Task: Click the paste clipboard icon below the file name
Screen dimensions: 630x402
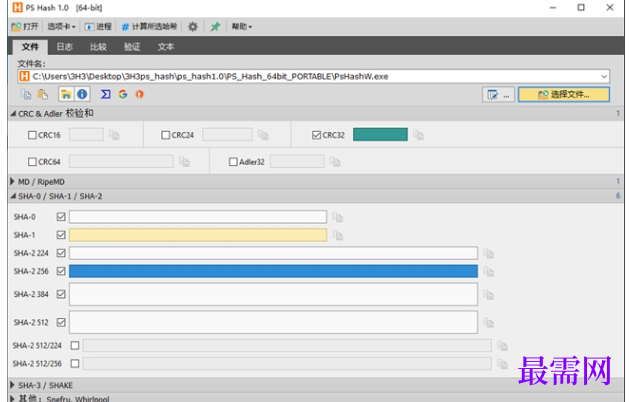Action: point(43,94)
